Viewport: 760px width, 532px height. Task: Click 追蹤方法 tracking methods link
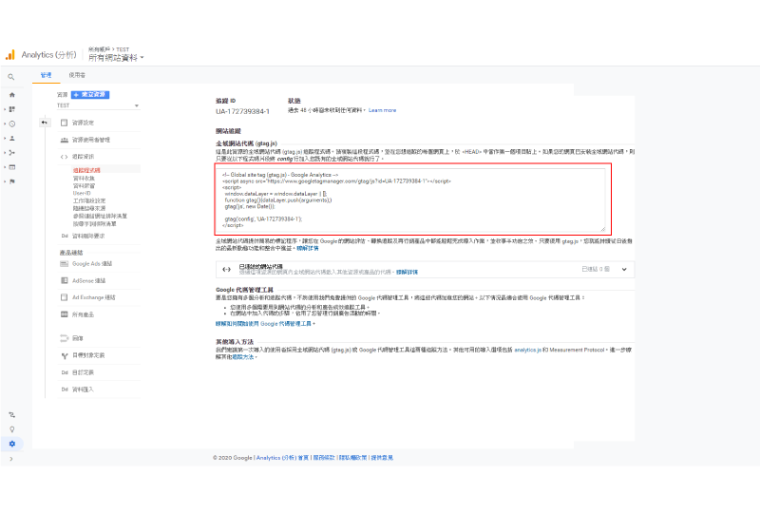tap(243, 357)
